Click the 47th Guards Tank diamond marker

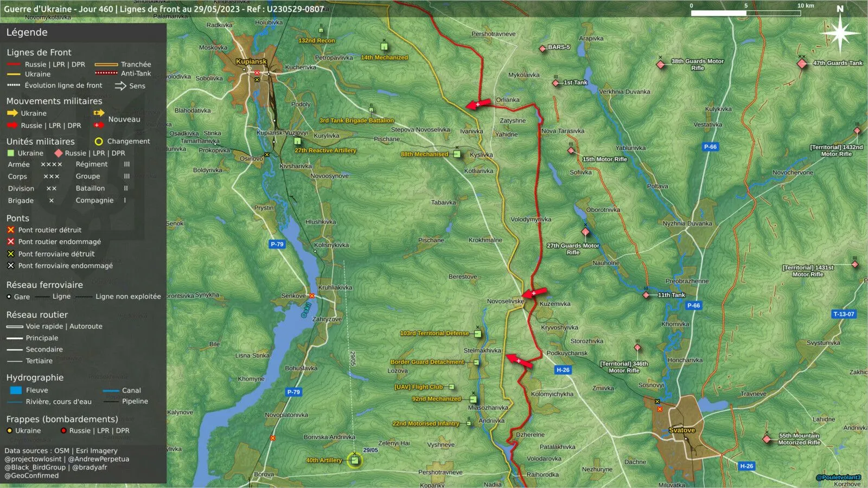pos(802,63)
